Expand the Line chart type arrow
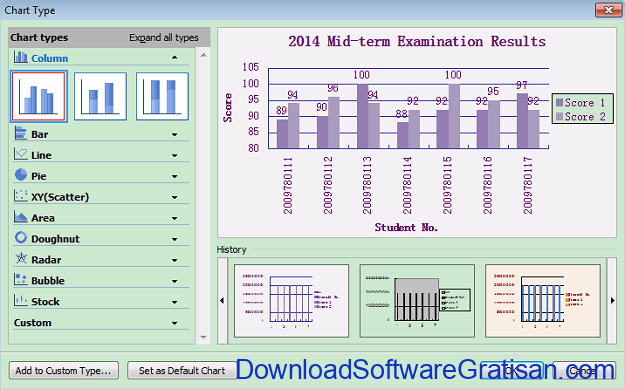 point(175,155)
